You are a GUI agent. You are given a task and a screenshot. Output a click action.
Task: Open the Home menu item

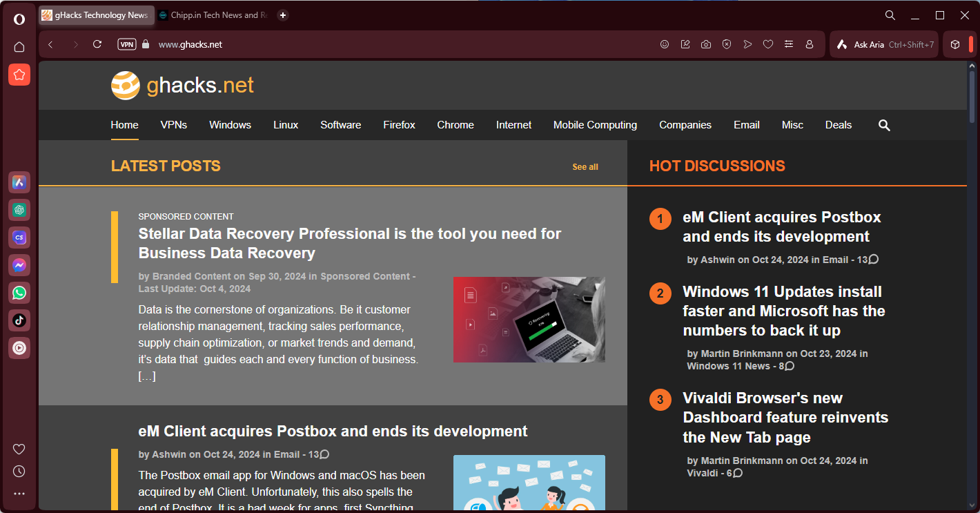coord(125,125)
